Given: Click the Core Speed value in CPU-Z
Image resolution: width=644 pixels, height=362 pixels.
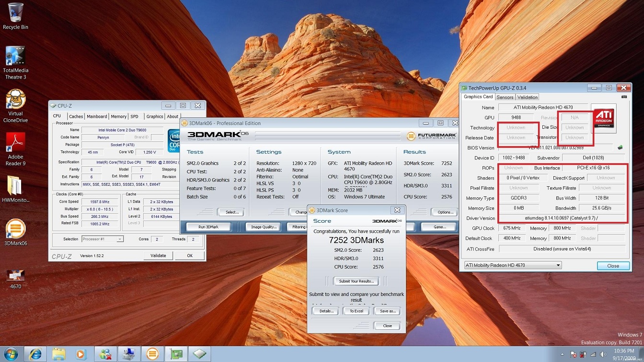Looking at the screenshot, I should pos(100,202).
